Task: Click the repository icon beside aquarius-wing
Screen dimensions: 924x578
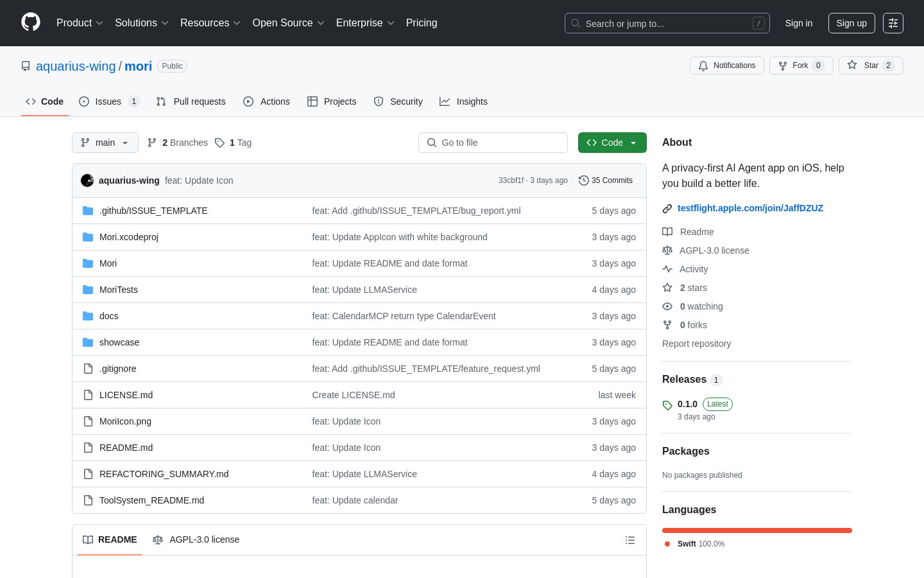Action: (x=26, y=66)
